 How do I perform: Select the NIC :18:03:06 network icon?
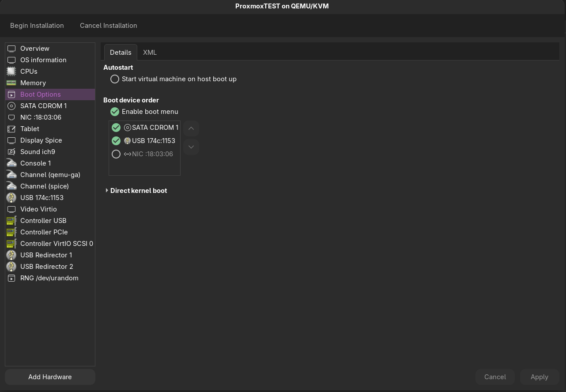[11, 117]
